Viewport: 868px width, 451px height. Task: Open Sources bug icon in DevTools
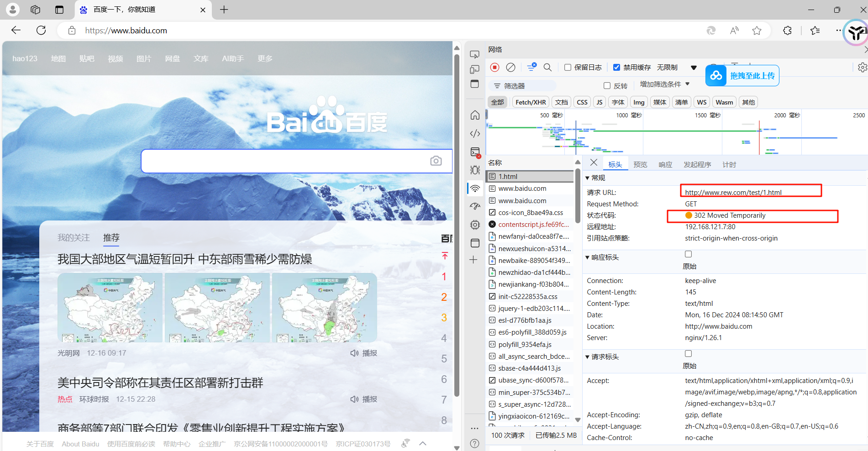(x=475, y=170)
